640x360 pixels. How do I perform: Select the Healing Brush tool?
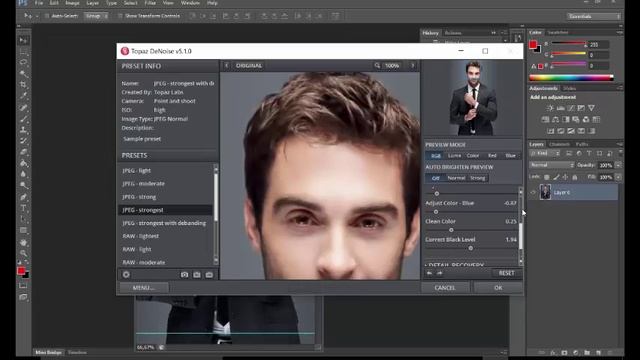[23, 108]
